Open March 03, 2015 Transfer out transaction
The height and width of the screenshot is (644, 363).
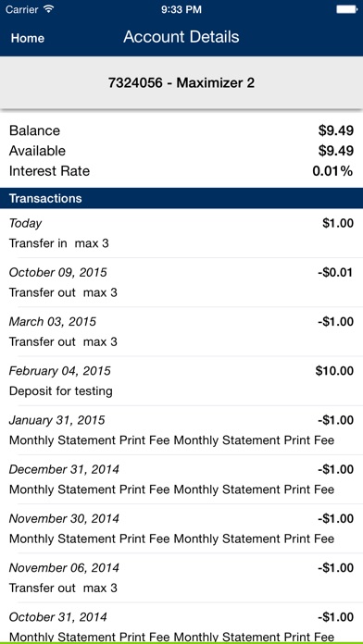point(181,332)
